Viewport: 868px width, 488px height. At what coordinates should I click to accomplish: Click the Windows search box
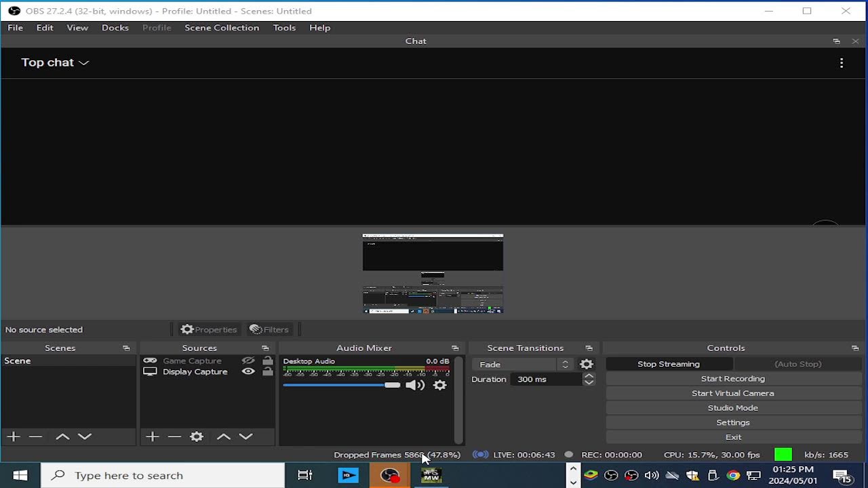coord(163,475)
